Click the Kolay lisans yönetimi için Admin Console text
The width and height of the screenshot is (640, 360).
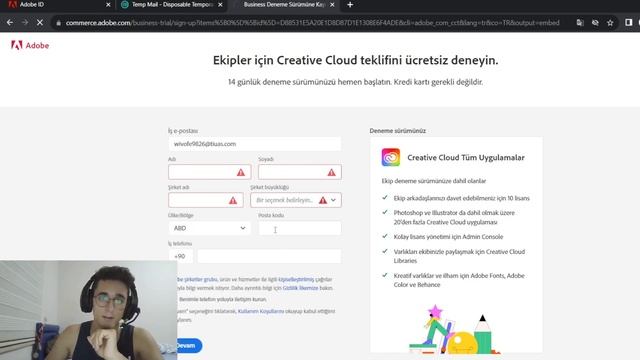coord(448,237)
